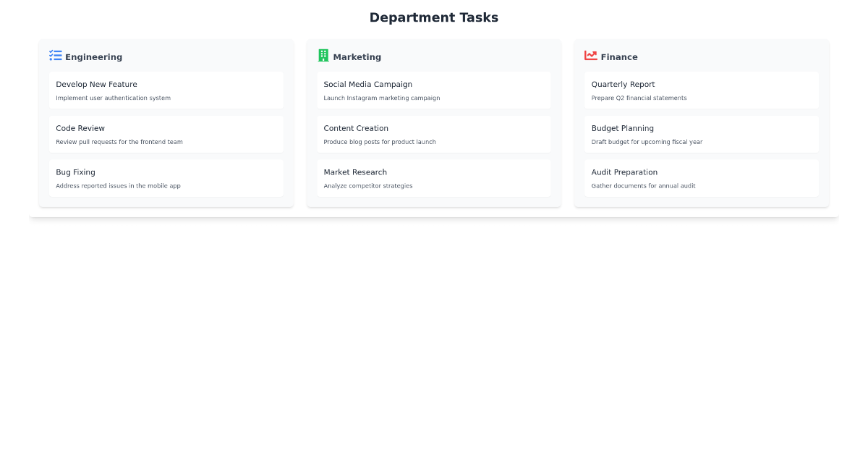868x456 pixels.
Task: Click the Finance chart icon
Action: click(591, 54)
